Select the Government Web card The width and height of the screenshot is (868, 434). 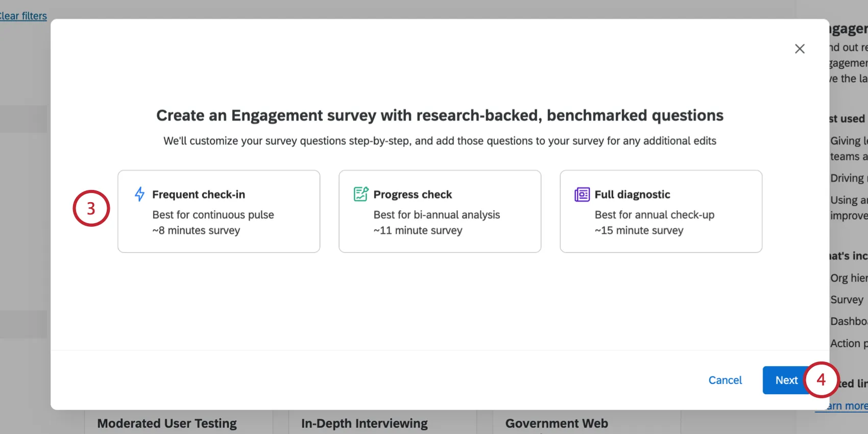coord(557,423)
